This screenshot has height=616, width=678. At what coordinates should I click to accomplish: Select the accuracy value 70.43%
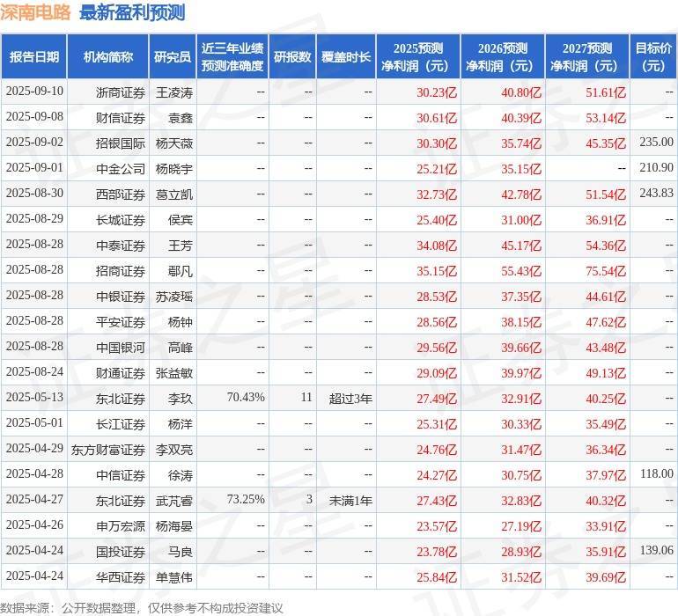pyautogui.click(x=246, y=397)
